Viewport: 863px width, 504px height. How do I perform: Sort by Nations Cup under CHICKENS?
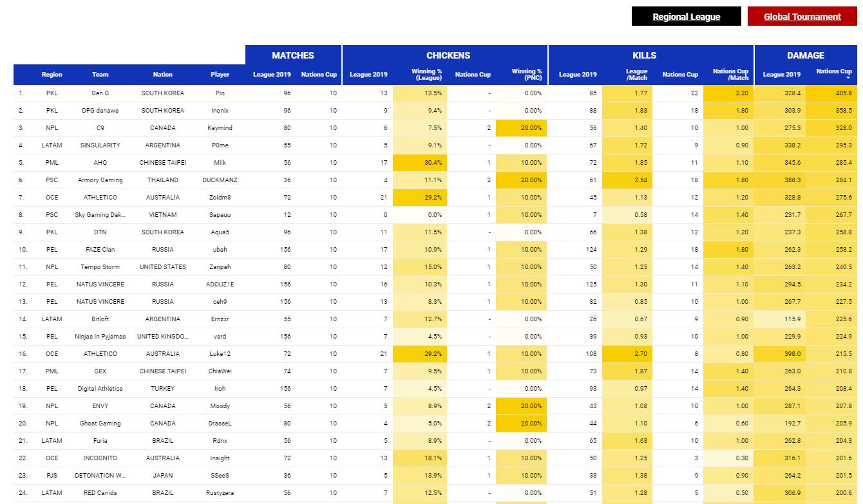(x=473, y=75)
